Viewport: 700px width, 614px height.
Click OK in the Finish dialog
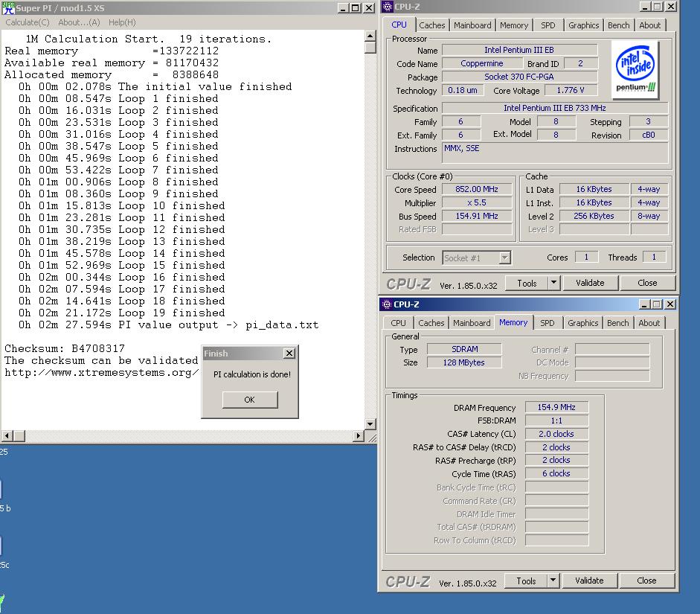coord(249,400)
